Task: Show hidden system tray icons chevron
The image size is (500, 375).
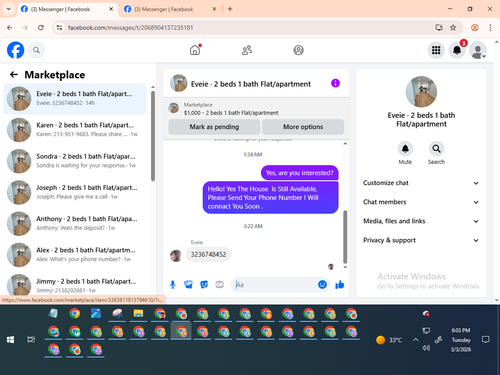Action: pos(415,340)
